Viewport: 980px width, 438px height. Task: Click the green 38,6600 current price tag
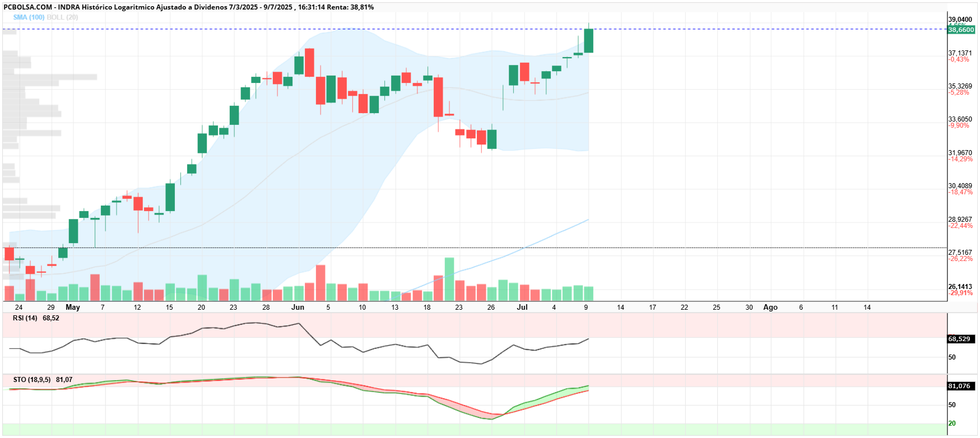click(x=961, y=30)
